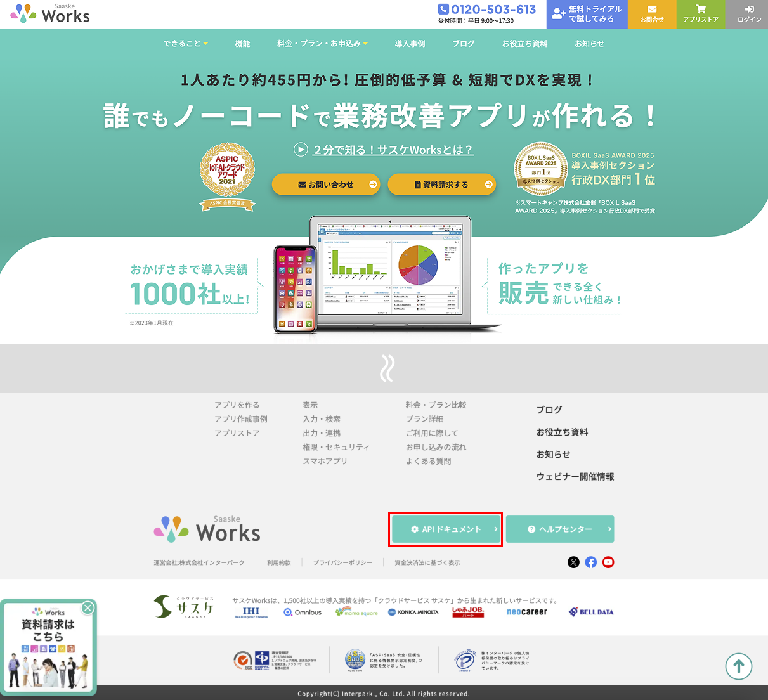768x700 pixels.
Task: Open the 無料トライアル free trial button
Action: [587, 14]
